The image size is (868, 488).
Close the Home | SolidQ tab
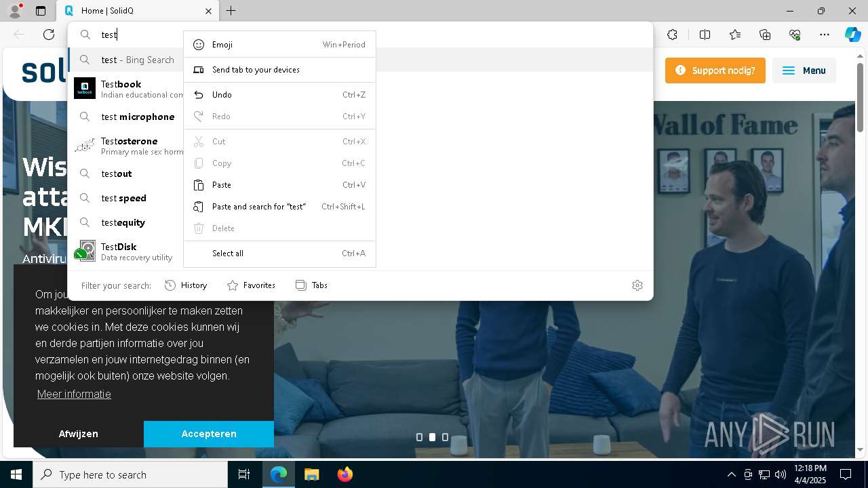(208, 11)
